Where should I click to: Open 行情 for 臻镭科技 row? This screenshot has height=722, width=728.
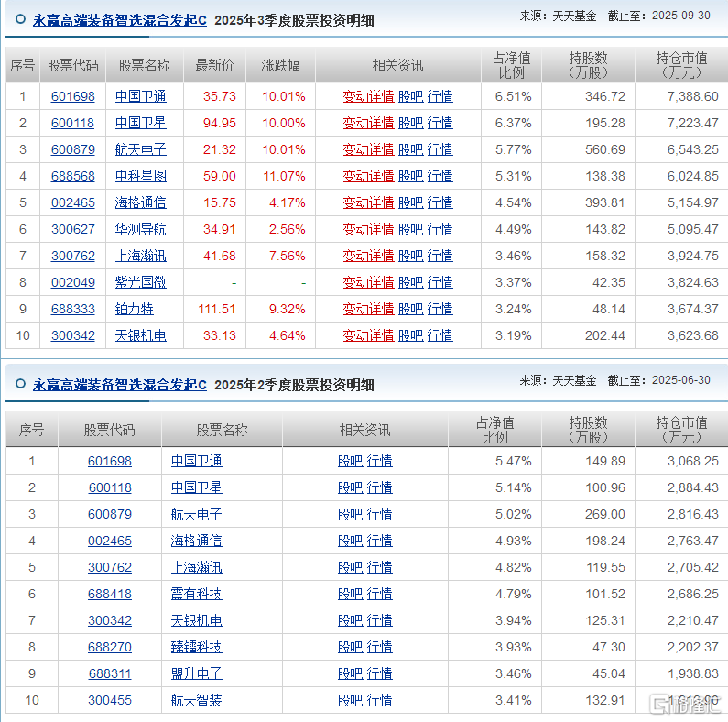[x=379, y=647]
